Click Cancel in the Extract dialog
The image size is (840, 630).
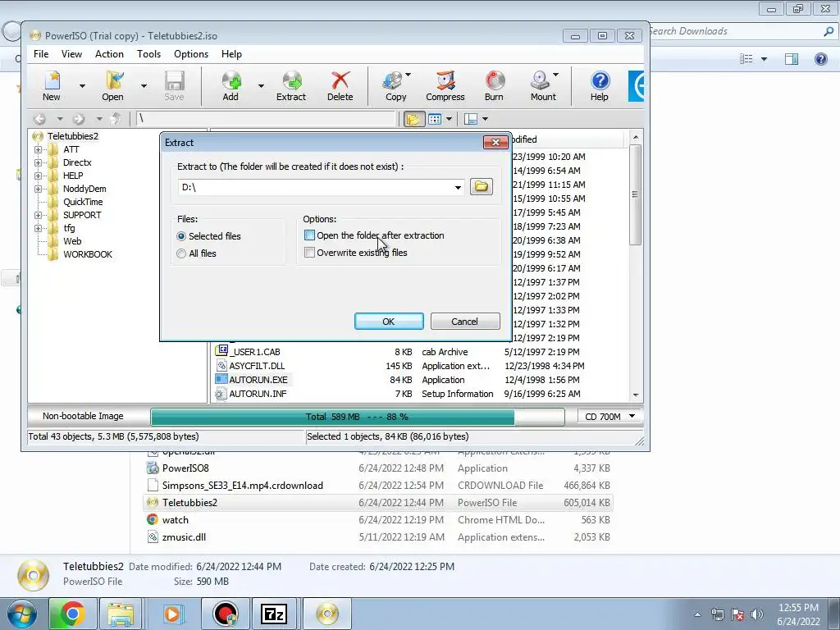coord(464,322)
